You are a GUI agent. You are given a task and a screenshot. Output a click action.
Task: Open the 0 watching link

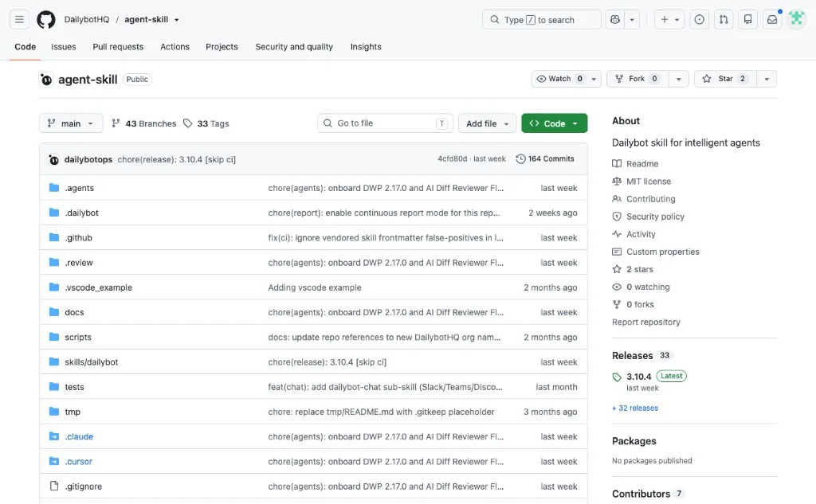[648, 287]
